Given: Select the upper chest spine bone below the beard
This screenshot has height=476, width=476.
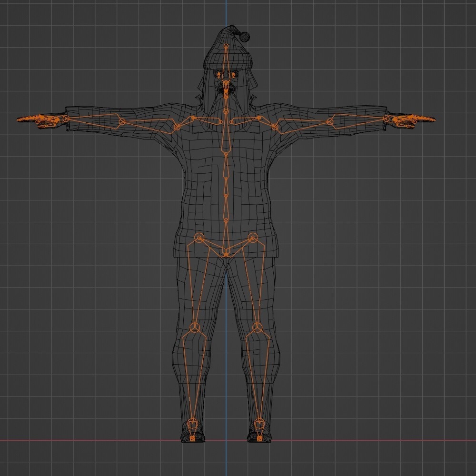Looking at the screenshot, I should 226,133.
